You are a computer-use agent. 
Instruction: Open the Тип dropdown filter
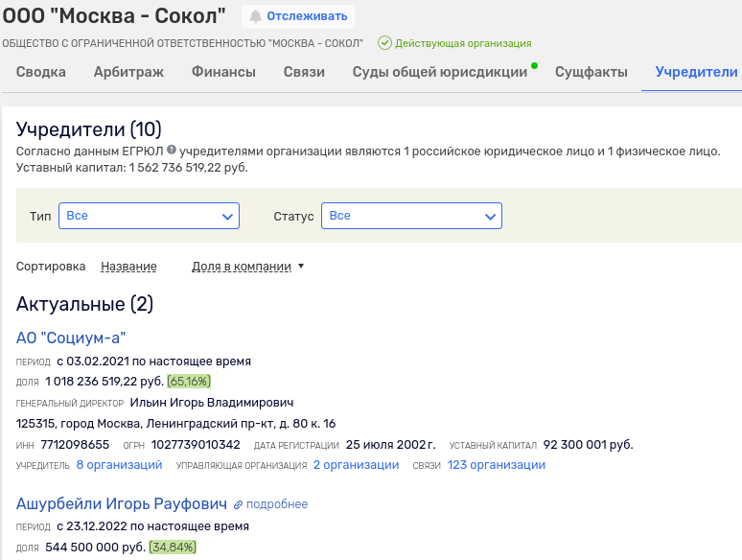click(149, 216)
